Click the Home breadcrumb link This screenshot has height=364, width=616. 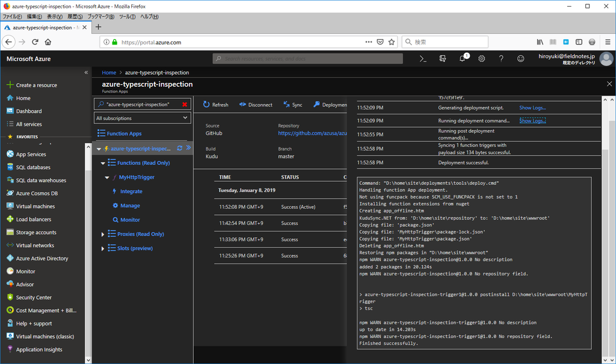109,72
